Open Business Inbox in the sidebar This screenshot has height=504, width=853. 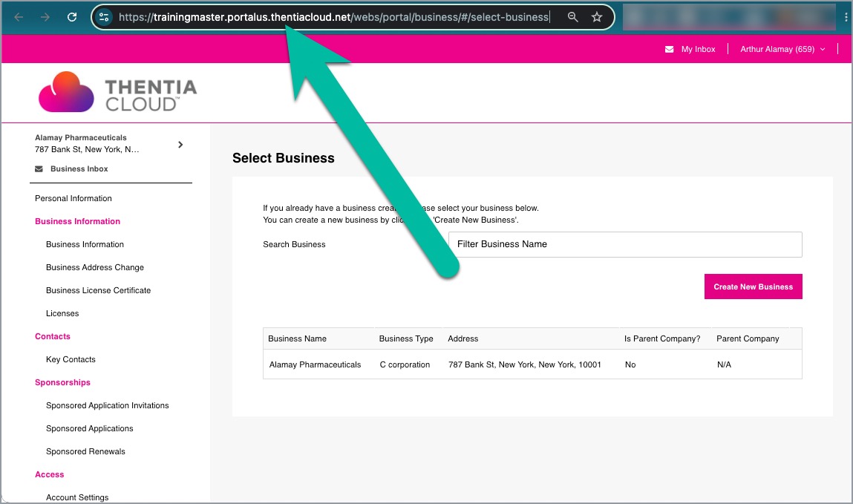tap(79, 169)
